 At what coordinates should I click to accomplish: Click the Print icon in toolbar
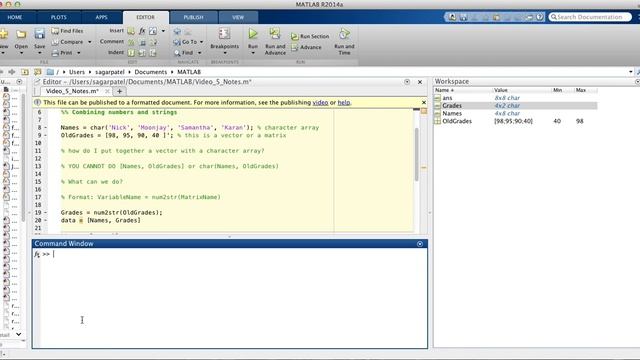(x=55, y=53)
